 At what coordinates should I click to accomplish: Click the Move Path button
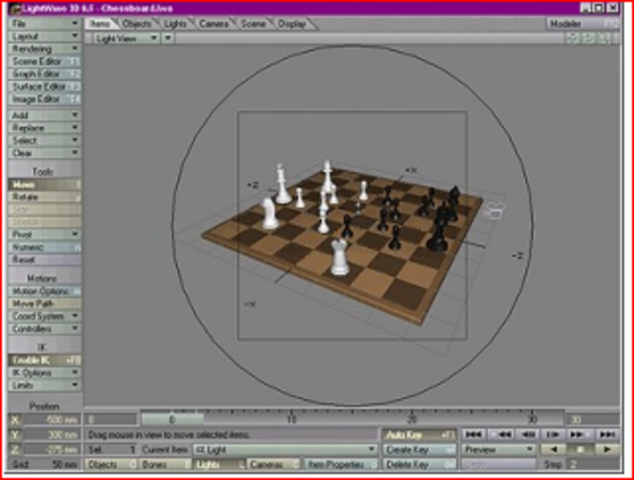(x=44, y=304)
